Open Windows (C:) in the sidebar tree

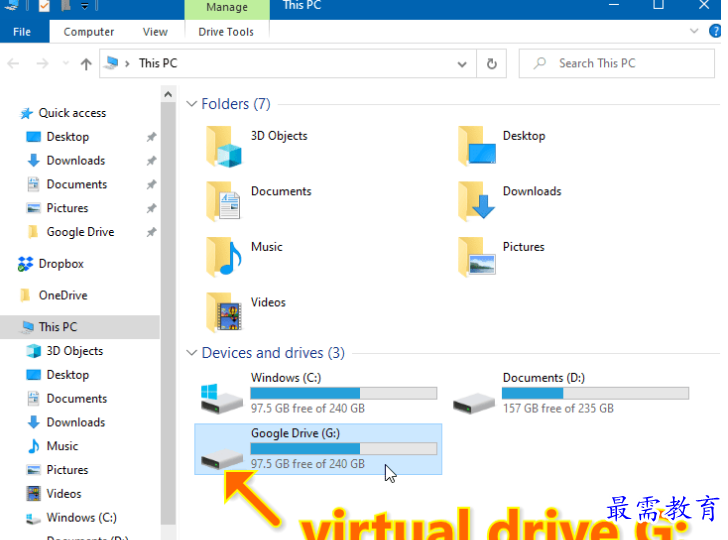(80, 517)
